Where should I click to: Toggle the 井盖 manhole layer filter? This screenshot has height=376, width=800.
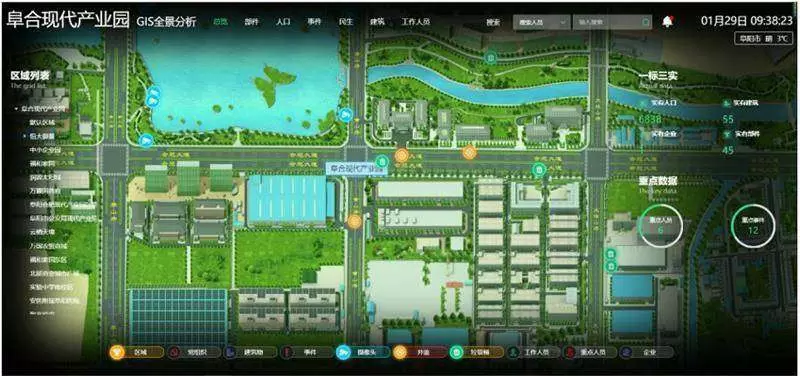(x=420, y=352)
